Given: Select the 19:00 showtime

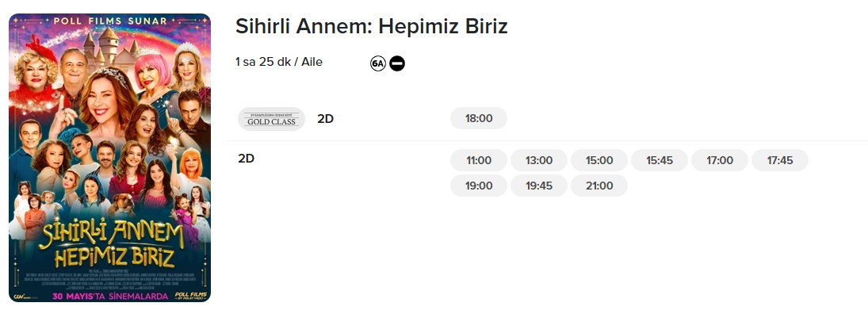Looking at the screenshot, I should point(478,186).
